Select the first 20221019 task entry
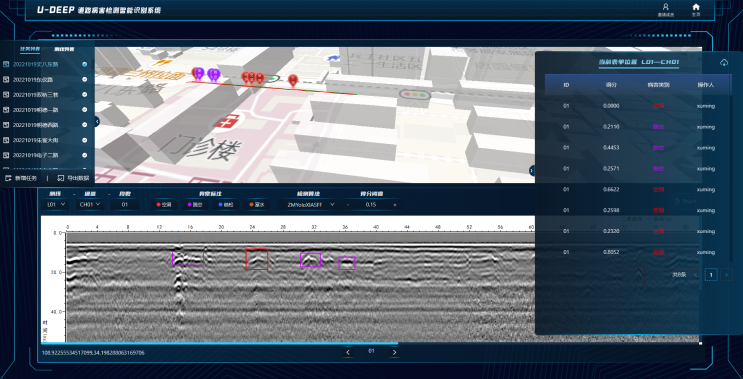Viewport: 743px width, 379px height. pos(45,64)
